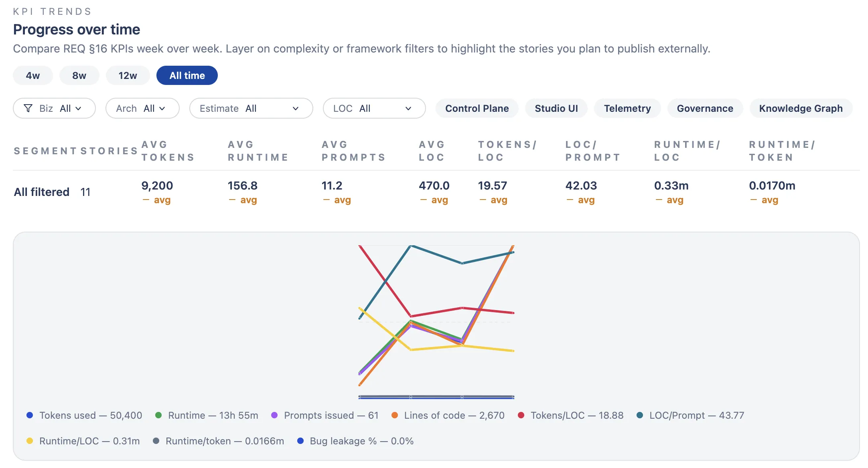
Task: Click the Tokens used legend dot
Action: tap(30, 415)
